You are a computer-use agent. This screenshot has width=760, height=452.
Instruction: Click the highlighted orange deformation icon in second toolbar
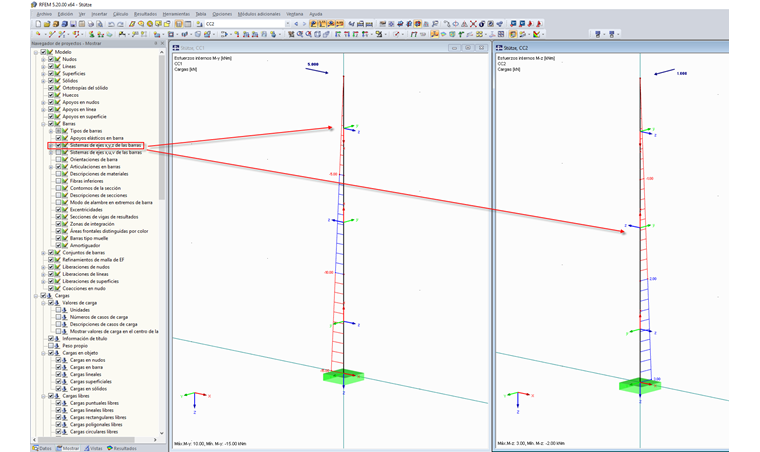pyautogui.click(x=434, y=34)
